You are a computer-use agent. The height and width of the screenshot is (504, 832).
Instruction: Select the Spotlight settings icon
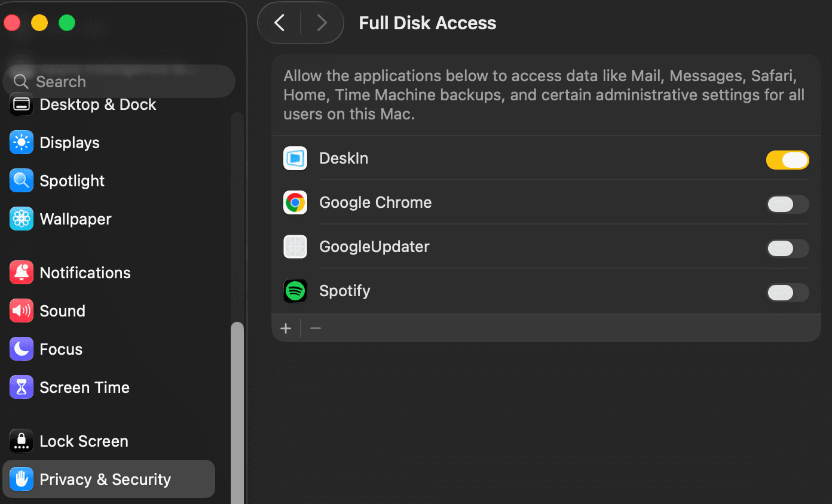(x=21, y=180)
